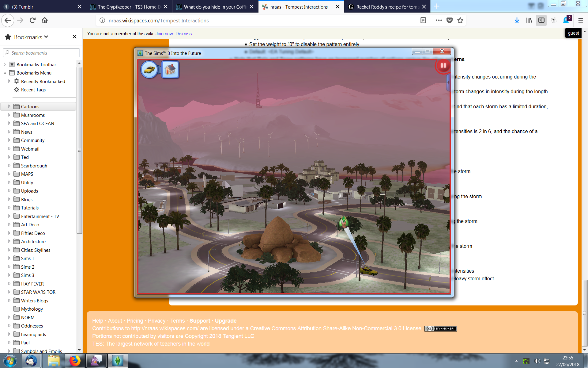Screen dimensions: 588x368
Task: Expand the Cartoons bookmark folder
Action: pyautogui.click(x=9, y=106)
